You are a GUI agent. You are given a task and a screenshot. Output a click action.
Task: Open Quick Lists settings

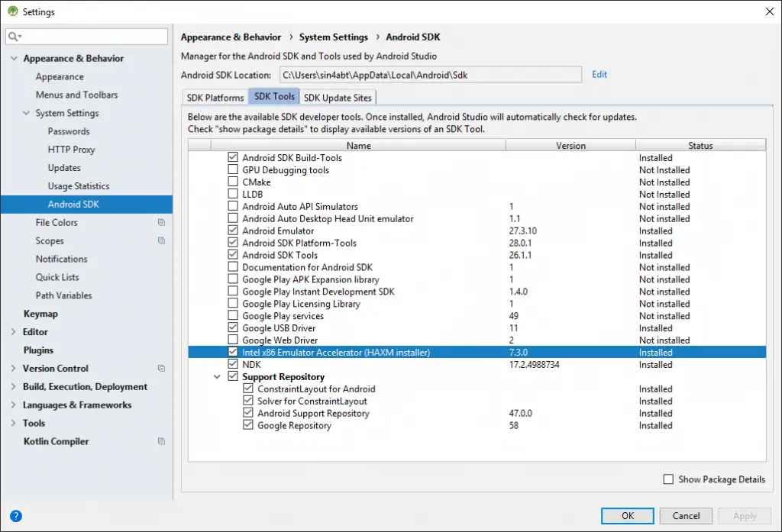57,277
